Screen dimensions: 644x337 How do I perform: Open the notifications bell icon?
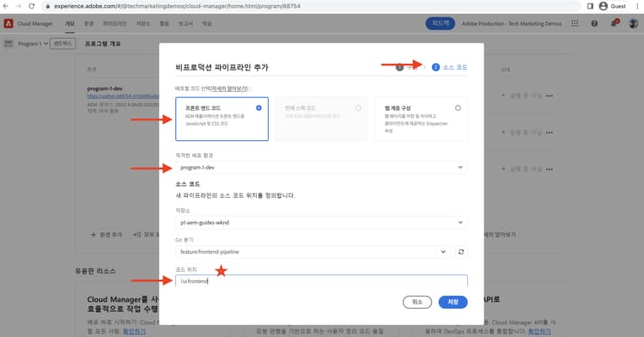point(614,23)
